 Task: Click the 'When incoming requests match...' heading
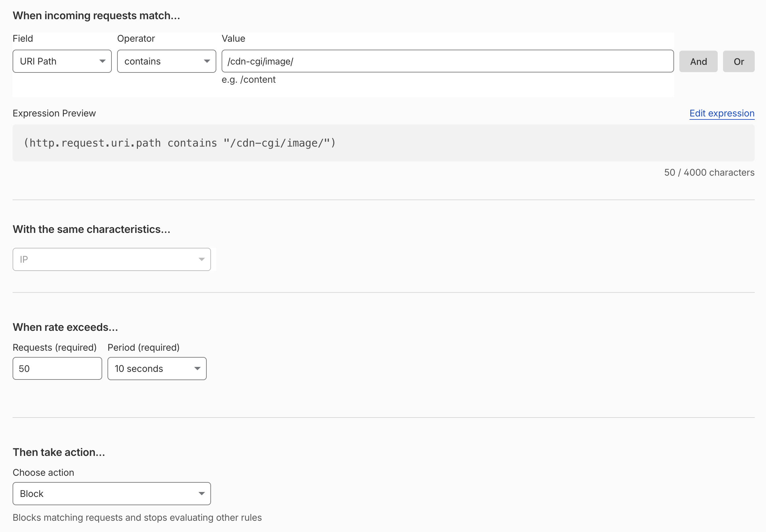coord(96,16)
